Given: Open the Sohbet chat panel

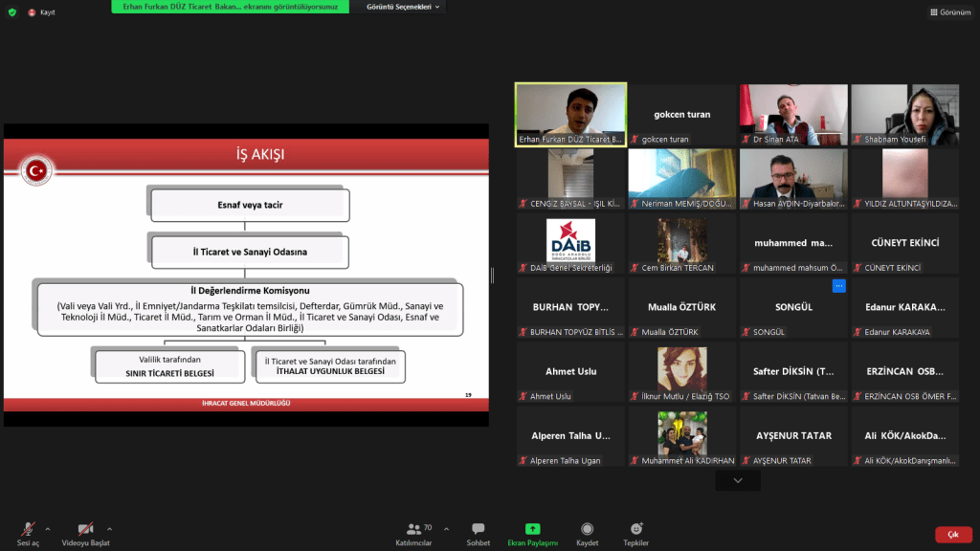Looking at the screenshot, I should [x=478, y=533].
